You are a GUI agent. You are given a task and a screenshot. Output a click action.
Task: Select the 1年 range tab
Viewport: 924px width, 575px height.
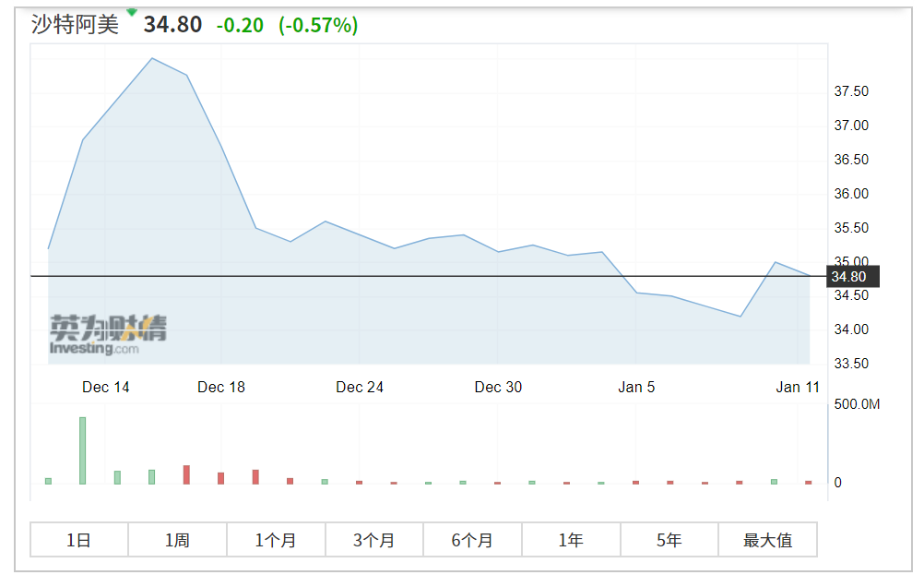tap(571, 540)
